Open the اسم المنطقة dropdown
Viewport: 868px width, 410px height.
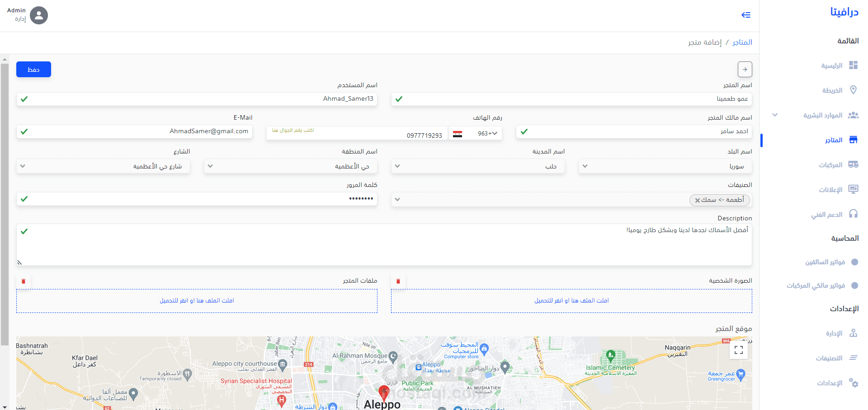click(291, 166)
